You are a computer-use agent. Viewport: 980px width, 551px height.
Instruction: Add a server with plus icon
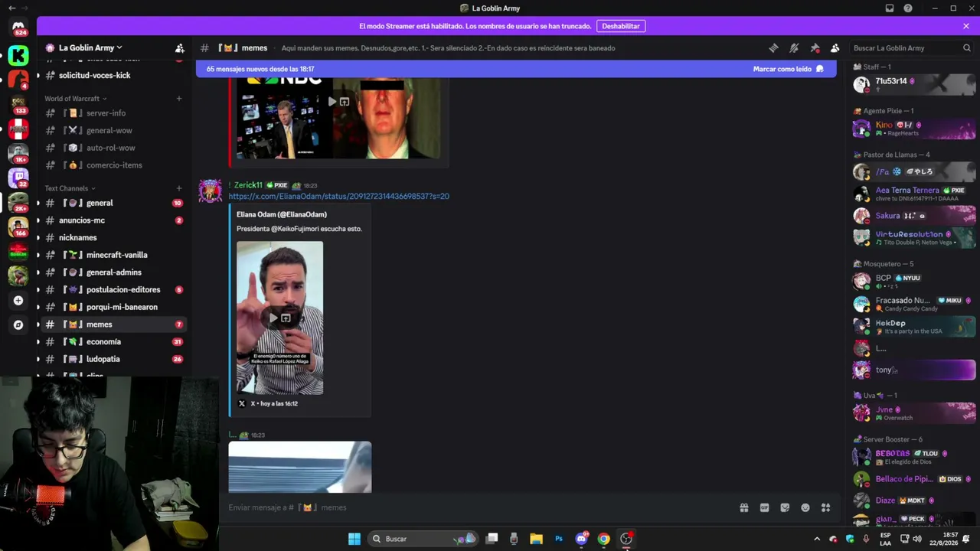coord(18,301)
